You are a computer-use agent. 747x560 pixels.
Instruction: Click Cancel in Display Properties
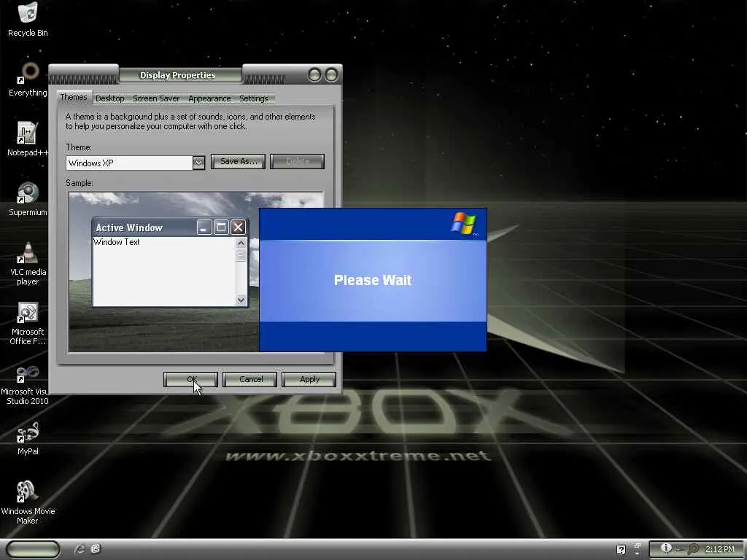(250, 379)
